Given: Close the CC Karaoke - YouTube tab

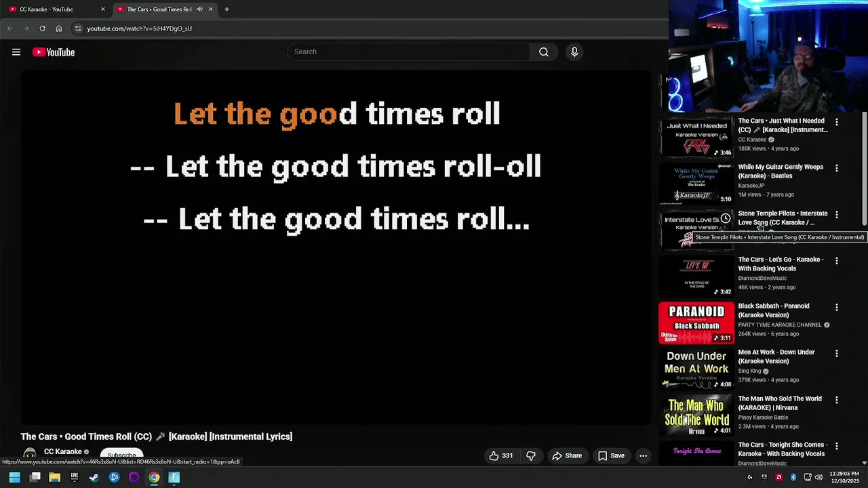Looking at the screenshot, I should pos(103,9).
